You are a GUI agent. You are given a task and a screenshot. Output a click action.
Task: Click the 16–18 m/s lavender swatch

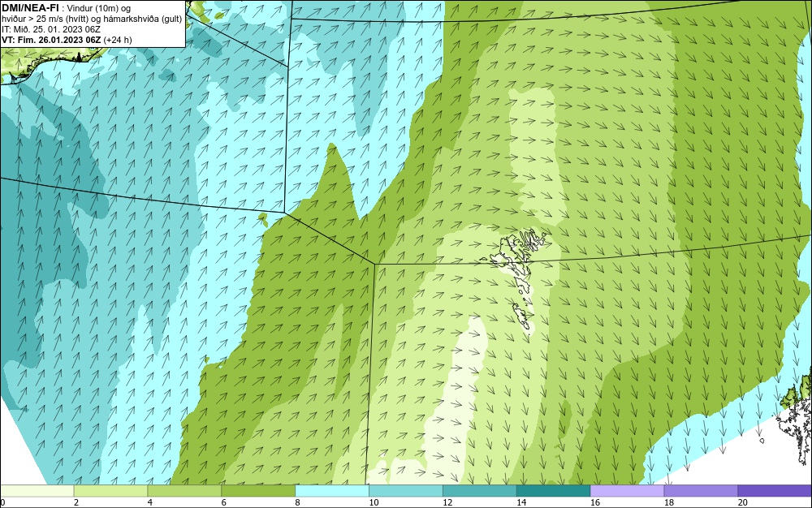coord(627,491)
